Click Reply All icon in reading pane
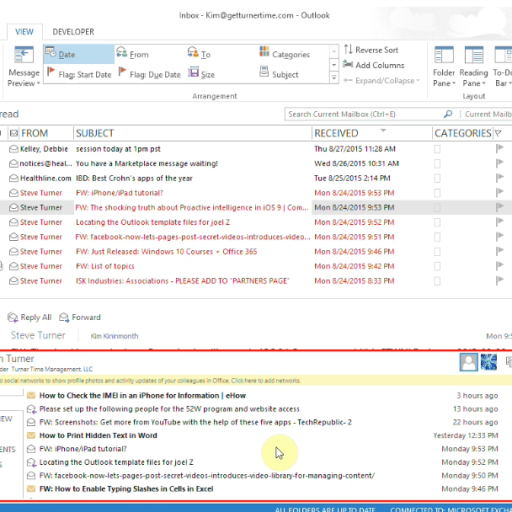 click(x=13, y=317)
